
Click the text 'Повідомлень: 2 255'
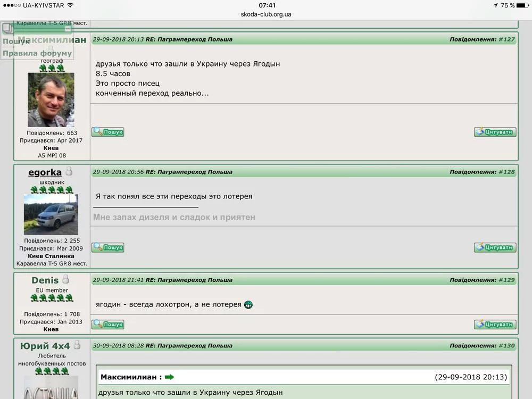[x=52, y=240]
